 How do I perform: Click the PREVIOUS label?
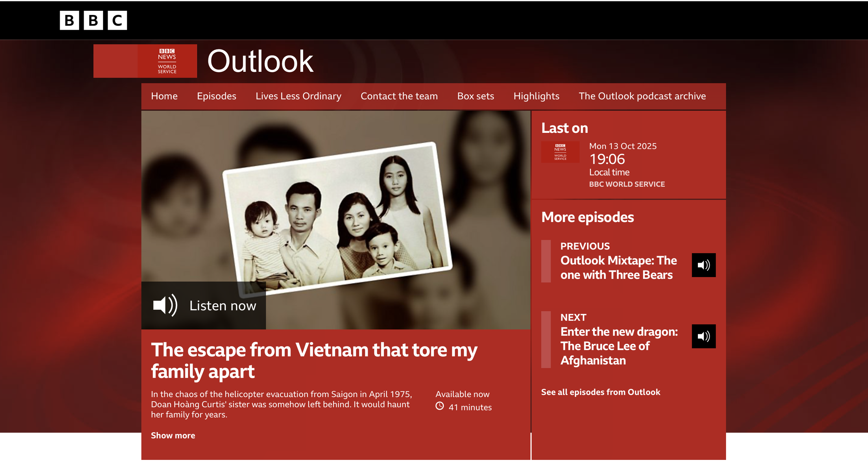click(x=585, y=246)
